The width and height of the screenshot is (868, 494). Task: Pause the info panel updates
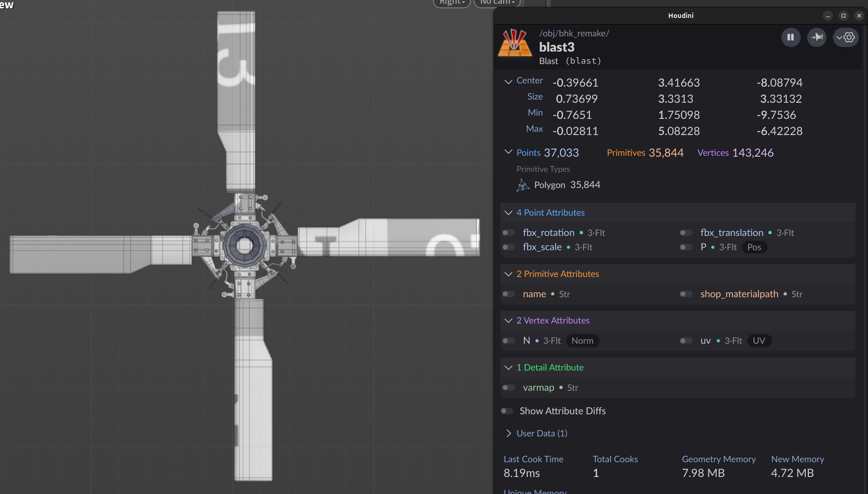click(x=791, y=37)
